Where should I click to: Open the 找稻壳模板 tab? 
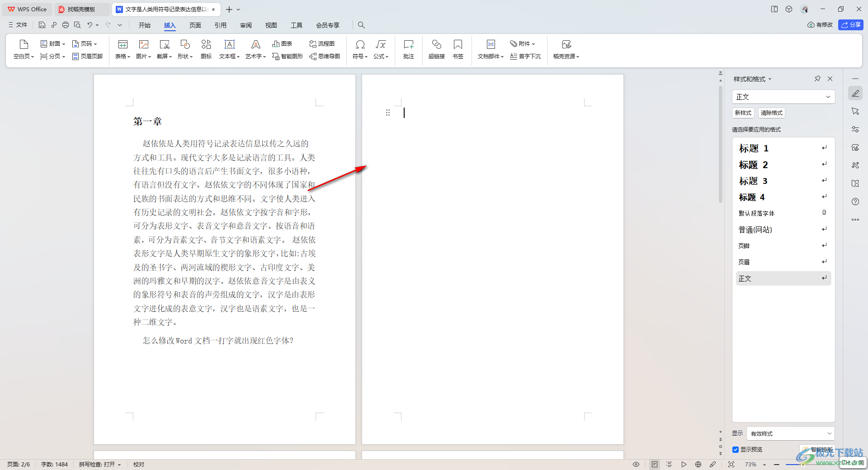click(81, 9)
